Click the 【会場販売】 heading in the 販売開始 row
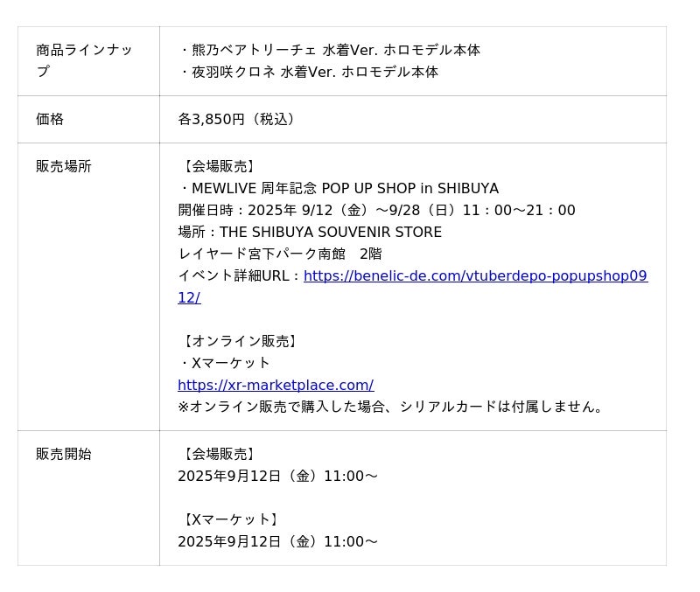Screen dimensions: 700x592 pyautogui.click(x=219, y=455)
